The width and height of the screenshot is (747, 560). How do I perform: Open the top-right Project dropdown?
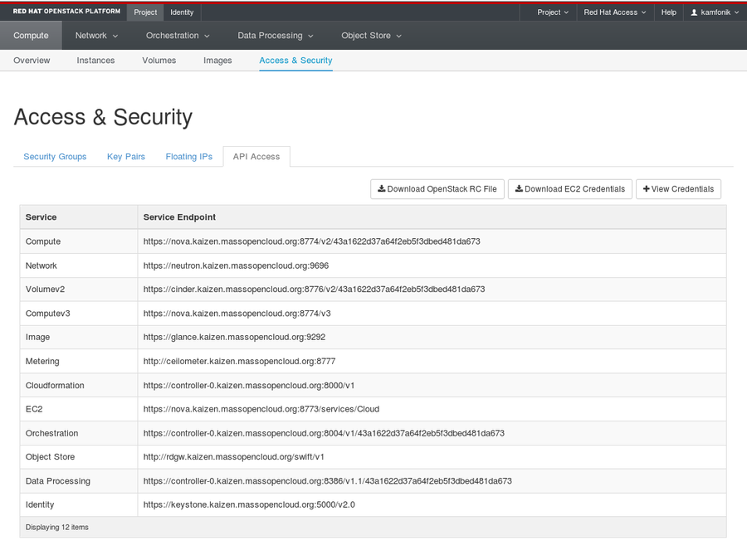(553, 12)
